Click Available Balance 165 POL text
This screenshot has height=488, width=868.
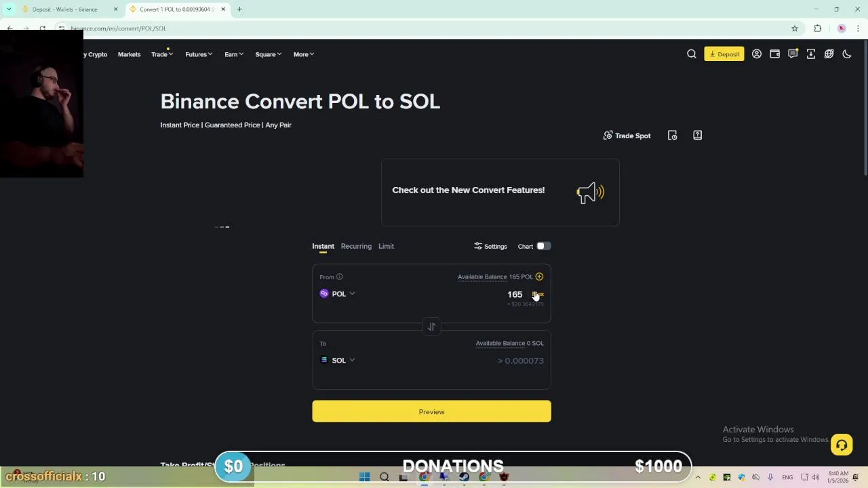[x=495, y=277]
